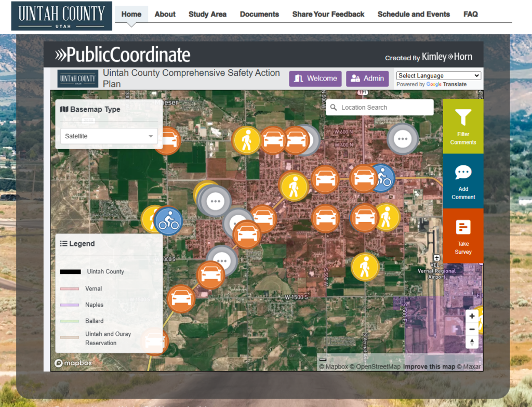Follow the Improve this map link
This screenshot has height=407, width=532.
point(429,367)
